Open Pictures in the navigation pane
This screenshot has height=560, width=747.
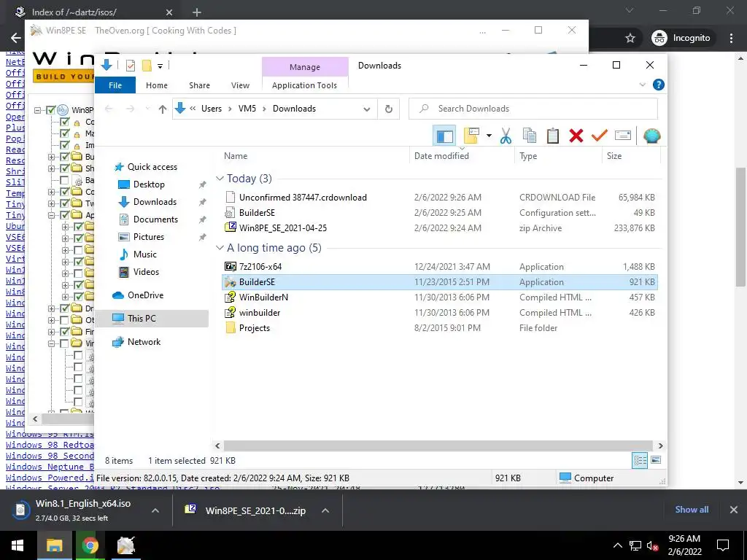pos(149,237)
